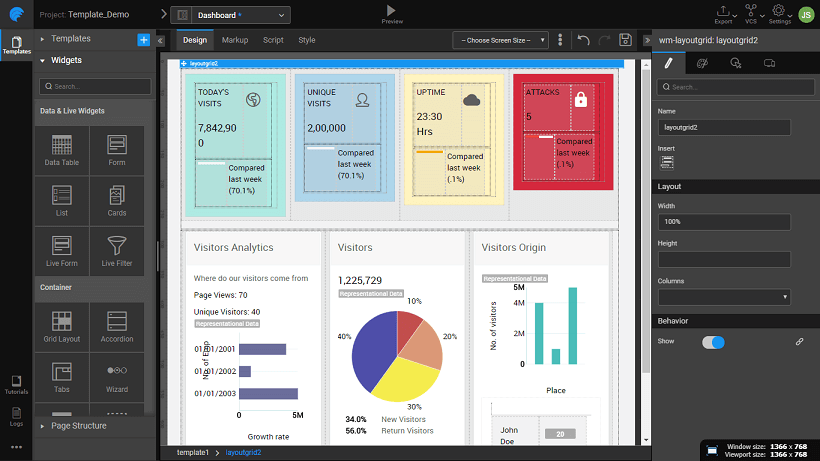
Task: Open the VCS menu
Action: click(x=751, y=13)
